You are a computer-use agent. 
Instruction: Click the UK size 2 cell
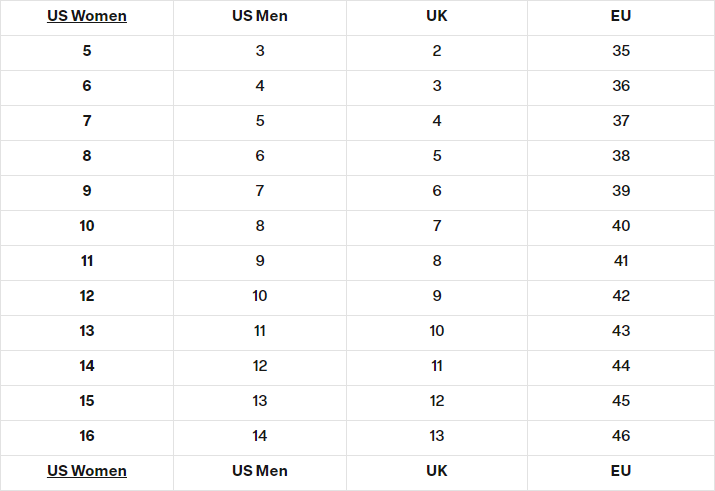[x=437, y=51]
